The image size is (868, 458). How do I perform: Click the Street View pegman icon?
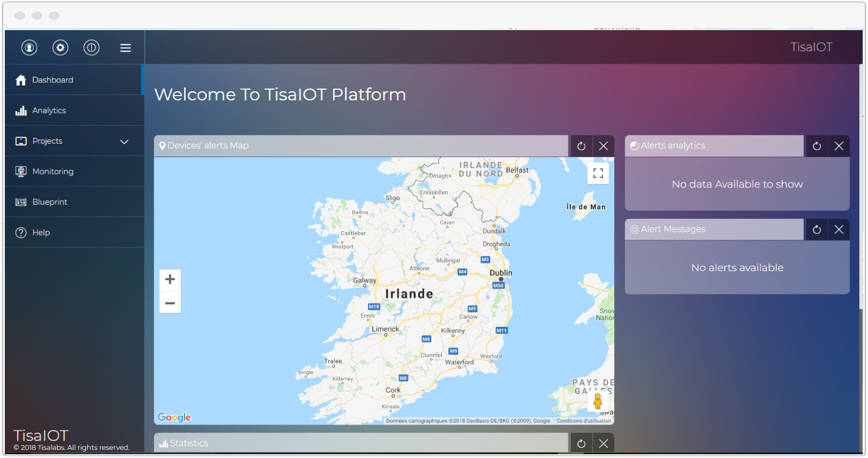click(598, 401)
